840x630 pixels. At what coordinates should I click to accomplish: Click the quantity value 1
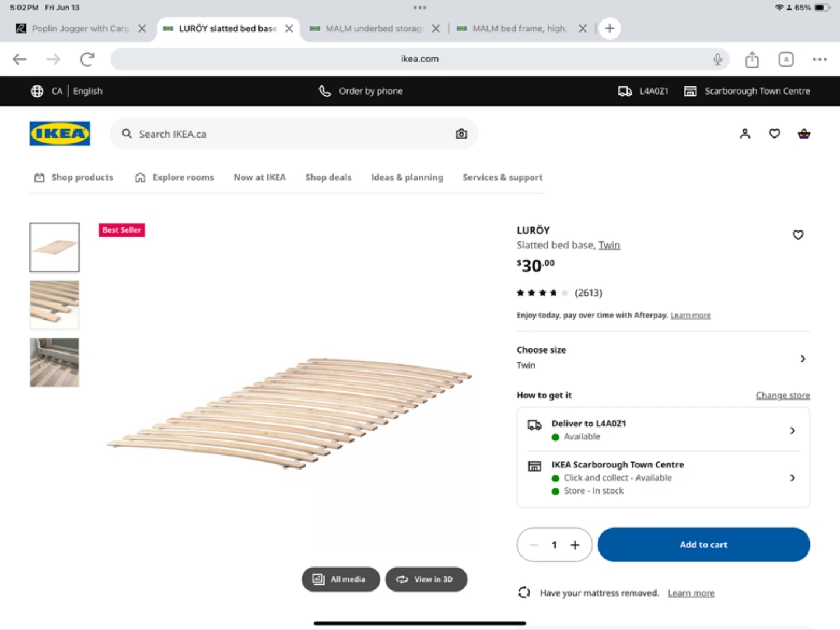(x=554, y=545)
